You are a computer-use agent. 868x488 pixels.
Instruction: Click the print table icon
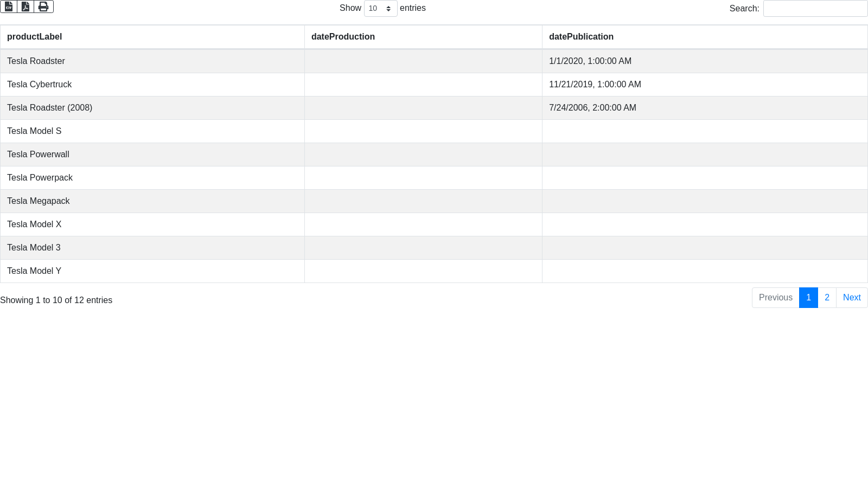pyautogui.click(x=43, y=7)
